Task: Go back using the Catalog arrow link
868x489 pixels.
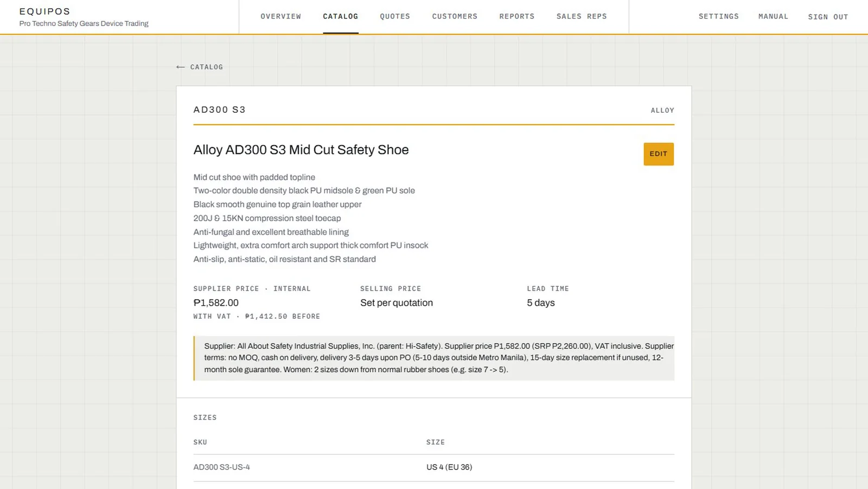Action: (x=200, y=67)
